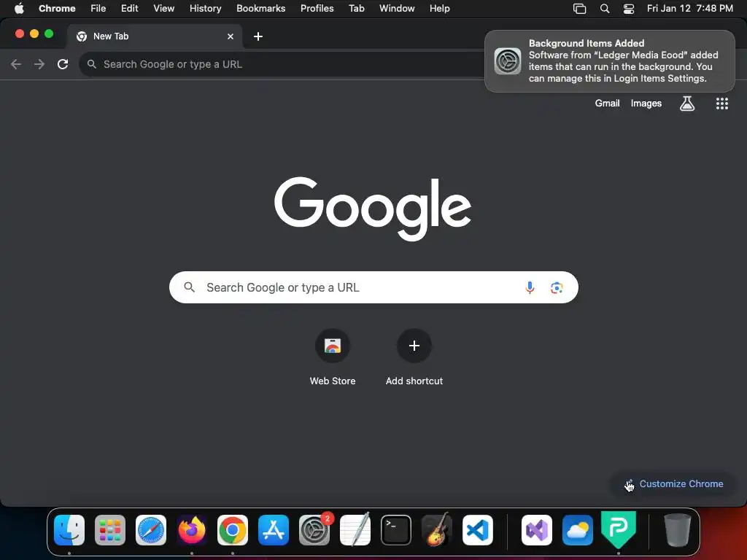Open the History menu
This screenshot has width=747, height=560.
pos(205,8)
